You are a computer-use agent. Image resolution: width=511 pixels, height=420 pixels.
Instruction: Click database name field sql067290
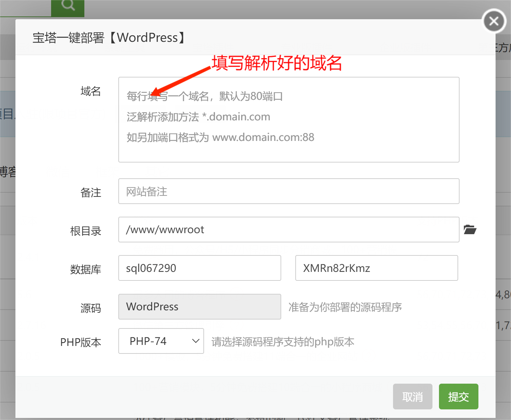pyautogui.click(x=200, y=268)
